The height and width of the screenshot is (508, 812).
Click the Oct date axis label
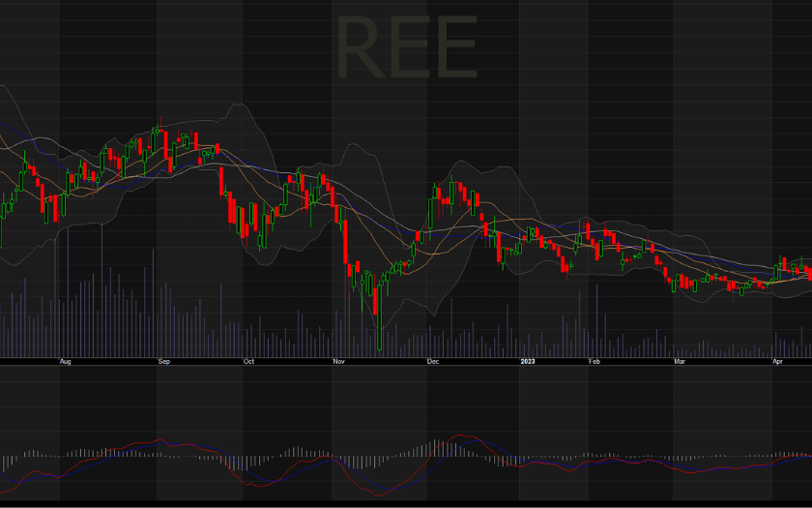coord(248,361)
